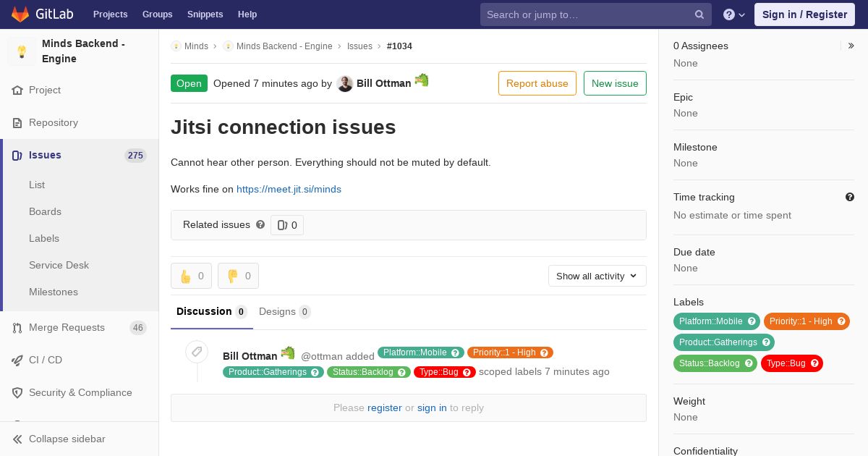Click help icon on sidebar Status::Backlog label
The height and width of the screenshot is (456, 868).
749,363
